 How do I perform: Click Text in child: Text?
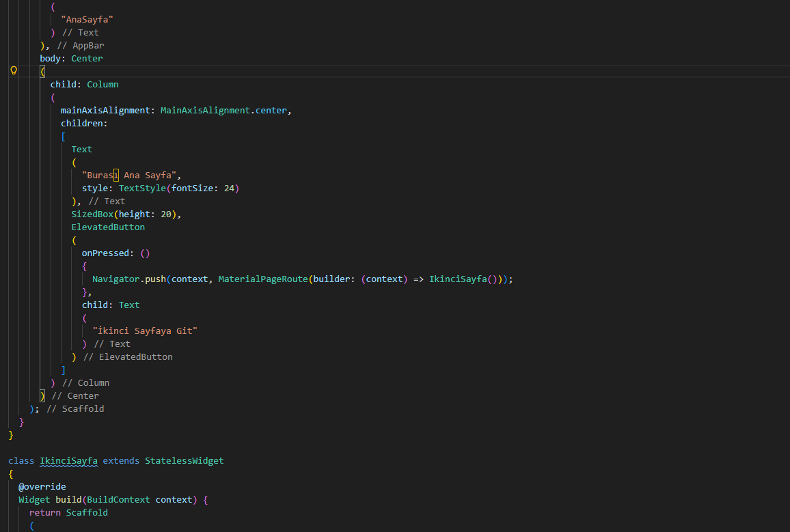click(x=129, y=305)
